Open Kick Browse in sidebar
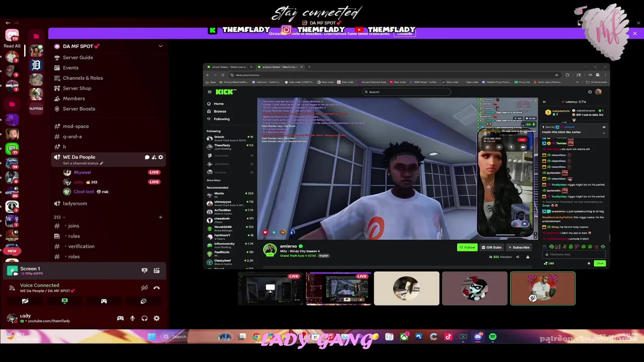The width and height of the screenshot is (644, 362). click(220, 111)
